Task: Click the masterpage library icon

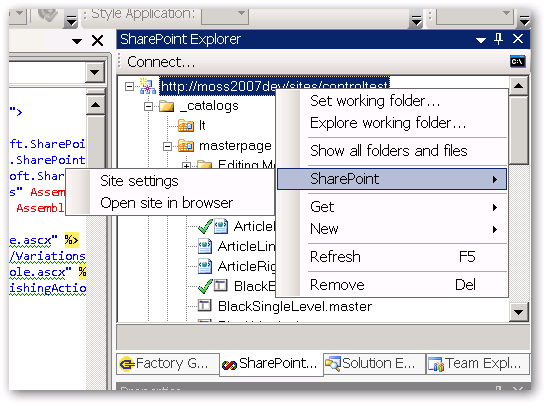Action: (x=186, y=146)
